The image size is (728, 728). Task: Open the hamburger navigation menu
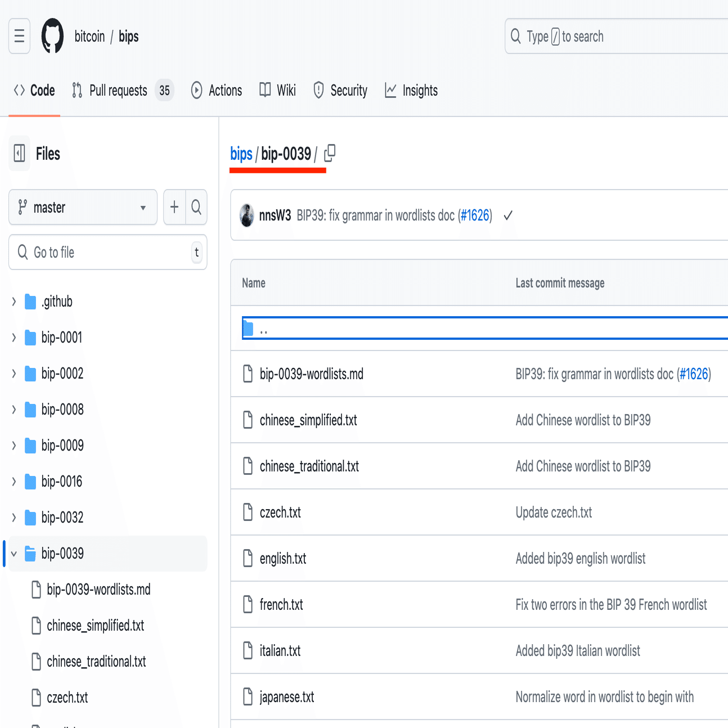[19, 36]
